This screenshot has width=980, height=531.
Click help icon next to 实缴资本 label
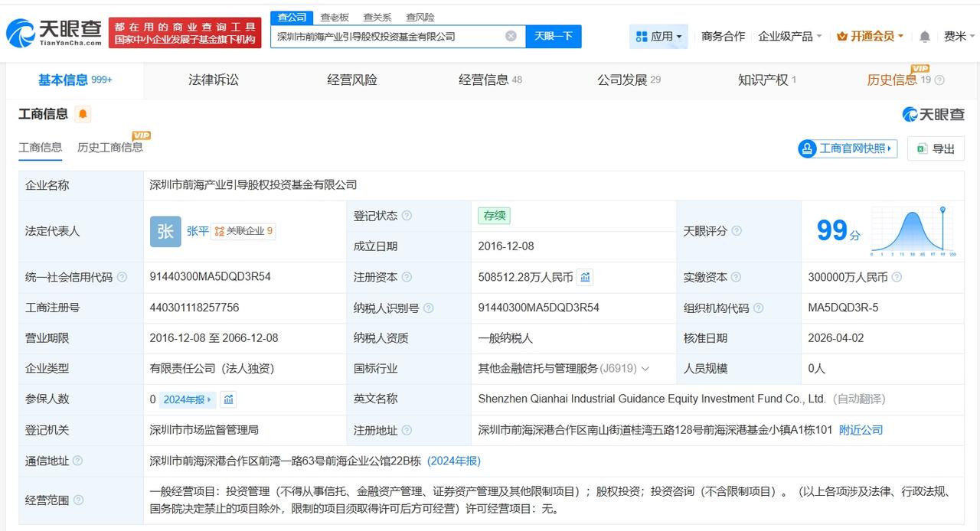click(x=737, y=277)
